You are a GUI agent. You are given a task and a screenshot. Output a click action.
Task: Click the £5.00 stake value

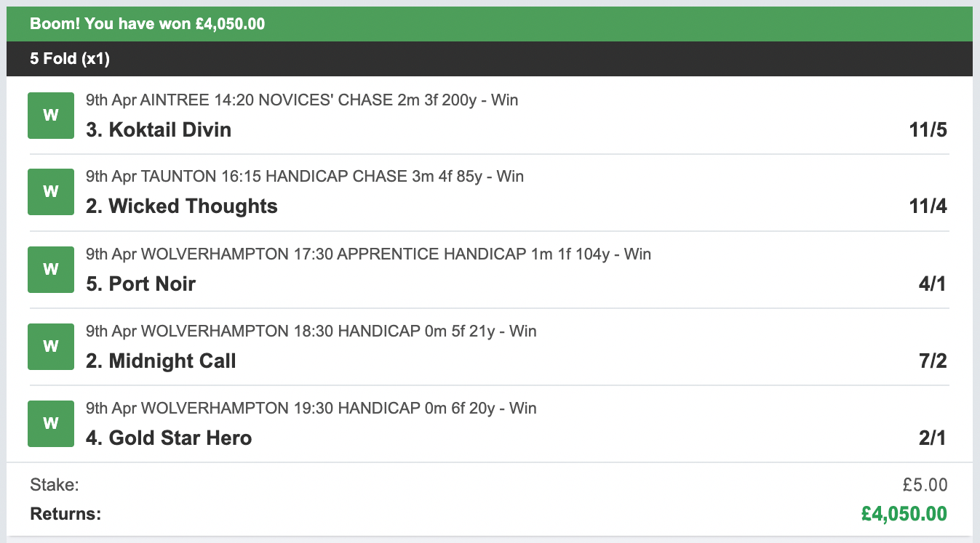(x=925, y=485)
